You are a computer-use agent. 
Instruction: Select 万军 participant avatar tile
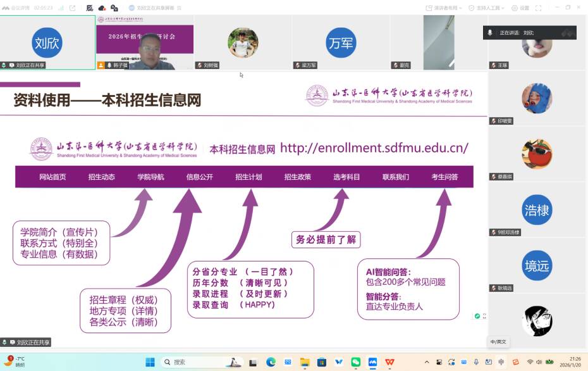341,42
